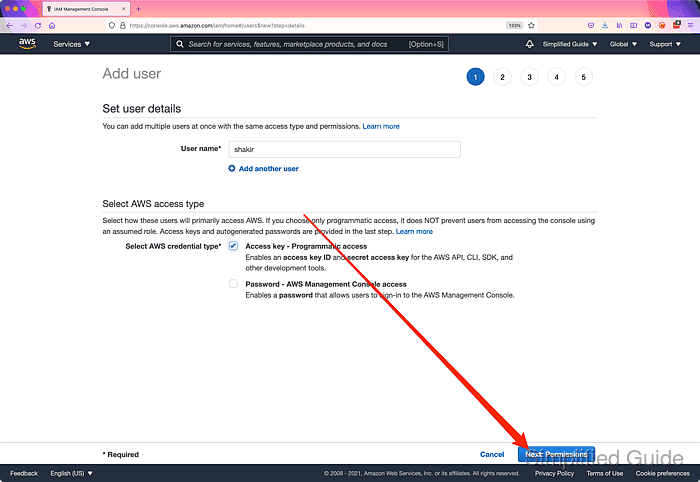Jump to wizard step 5
The width and height of the screenshot is (700, 482).
point(583,77)
